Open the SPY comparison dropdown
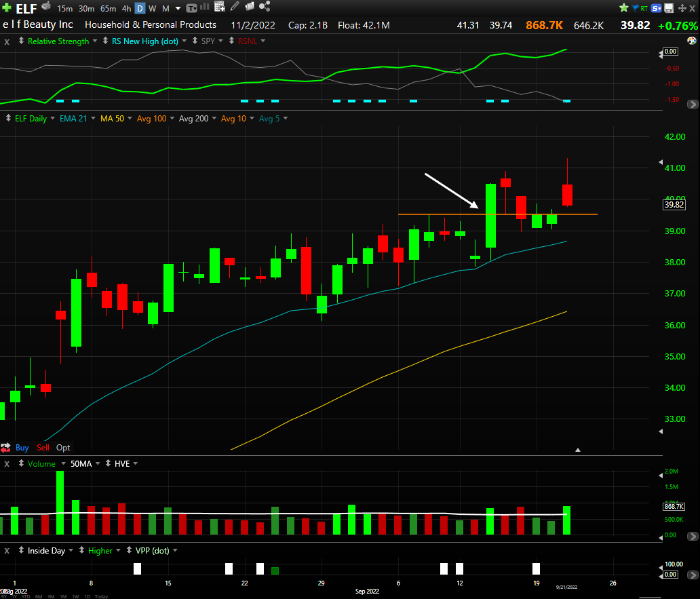Screen dimensions: 700x599 220,41
